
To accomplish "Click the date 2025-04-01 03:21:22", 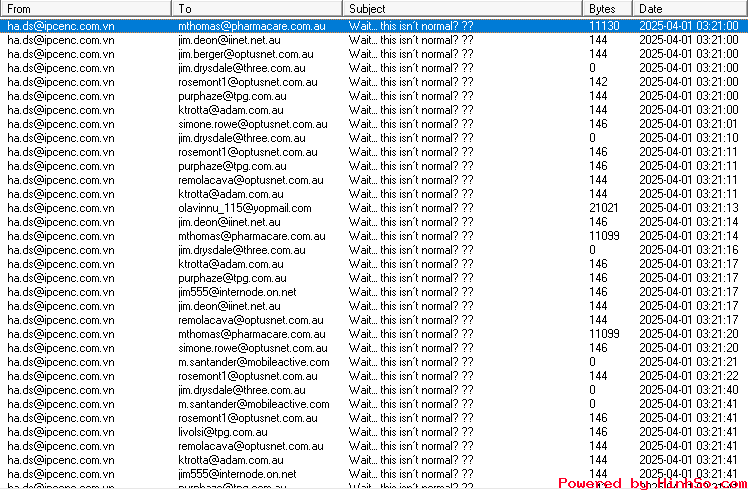I will (688, 376).
